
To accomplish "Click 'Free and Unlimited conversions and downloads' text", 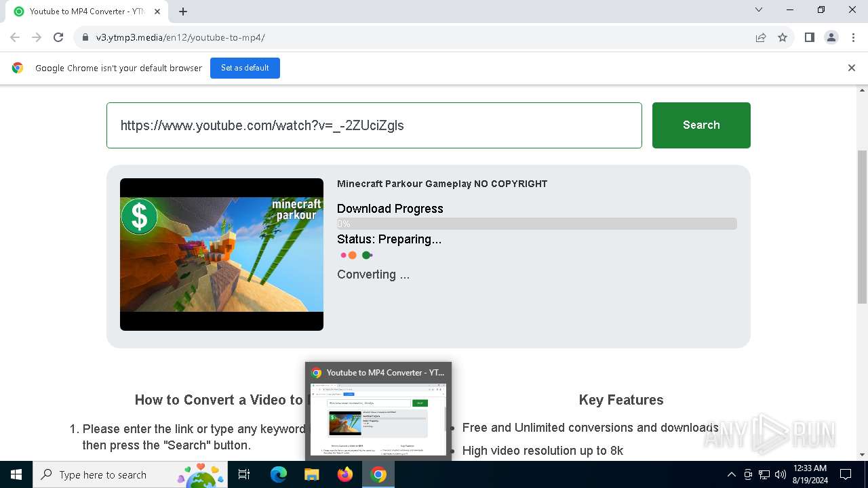I will 590,428.
